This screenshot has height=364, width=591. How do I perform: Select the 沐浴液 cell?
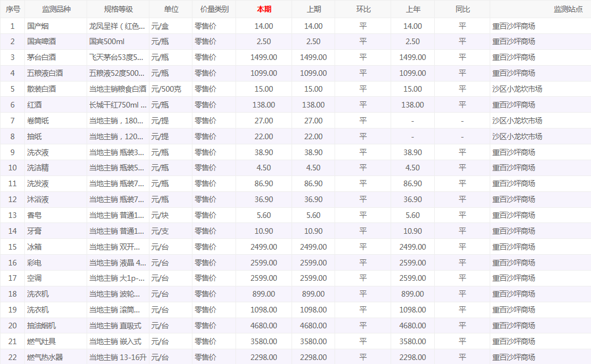tap(38, 199)
